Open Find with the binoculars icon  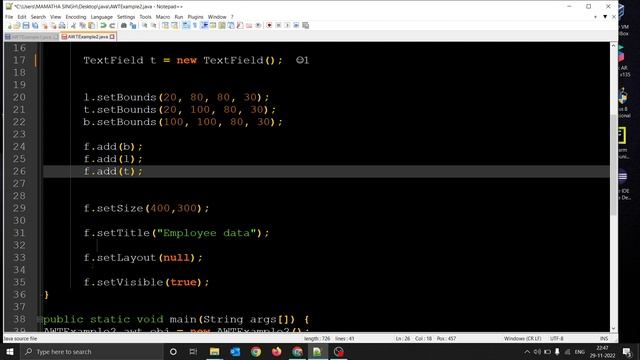coord(124,25)
